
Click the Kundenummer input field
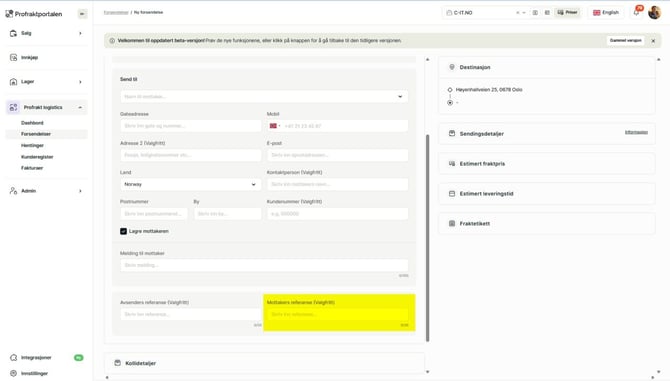click(x=337, y=214)
